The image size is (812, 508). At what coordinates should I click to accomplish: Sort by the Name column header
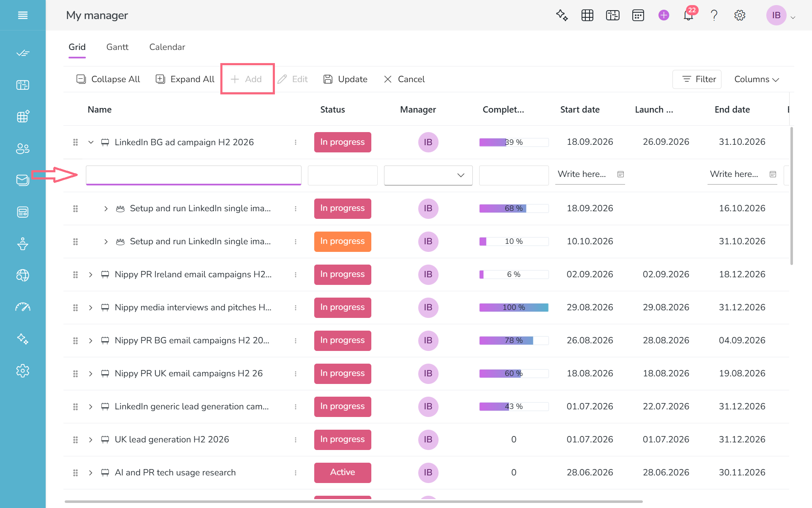click(x=99, y=110)
